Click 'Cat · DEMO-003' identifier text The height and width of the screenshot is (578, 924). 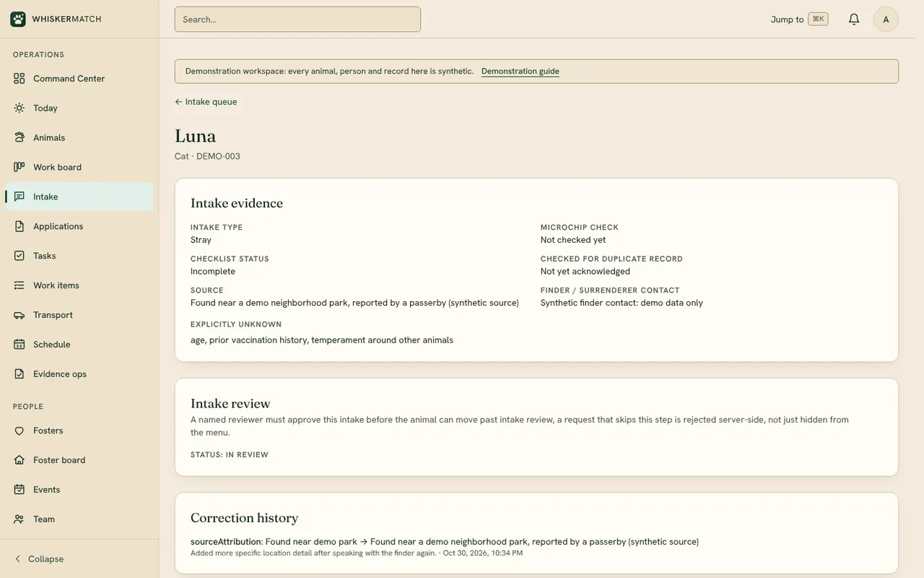(207, 156)
